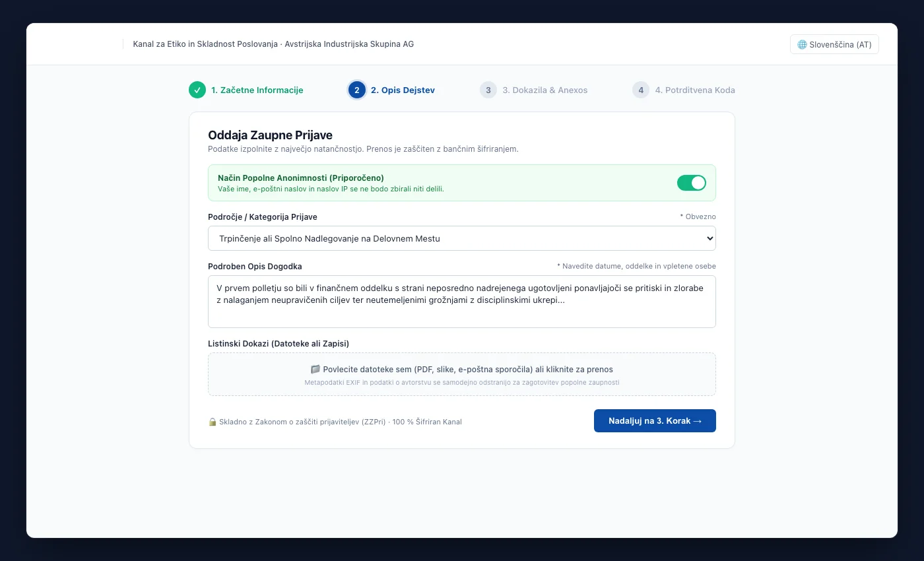
Task: Click the green checkmark step 1 icon
Action: click(197, 90)
